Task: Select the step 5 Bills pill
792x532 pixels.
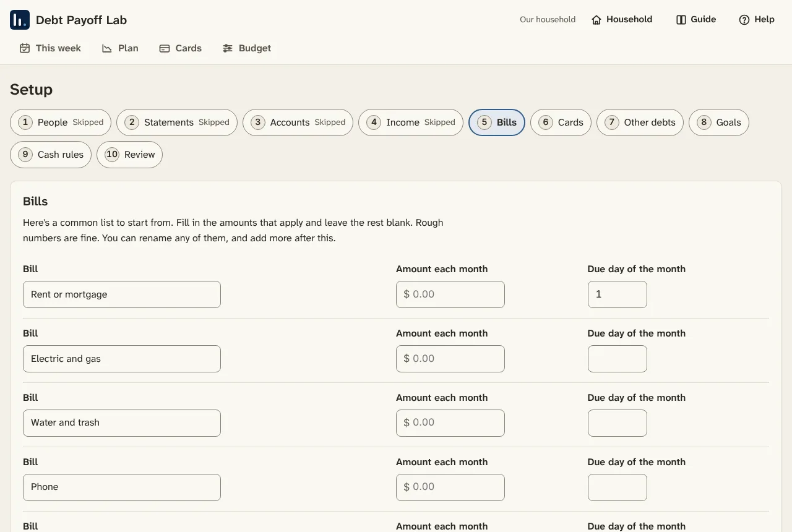Action: [497, 122]
